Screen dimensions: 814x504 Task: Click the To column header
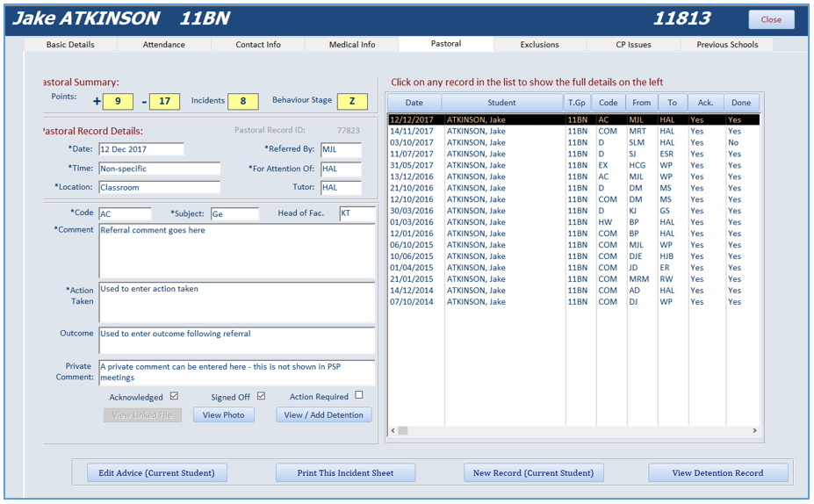[673, 103]
